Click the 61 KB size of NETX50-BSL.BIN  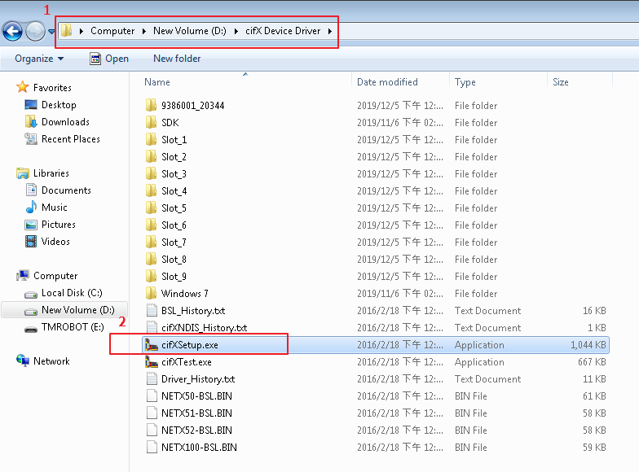coord(594,396)
